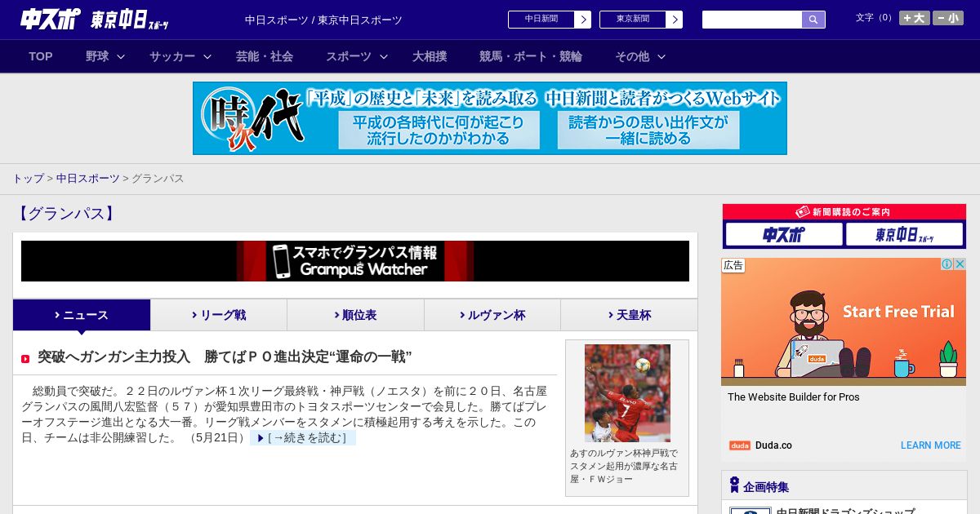
Task: Open the 東京中日スポーツ subscription button in sidebar
Action: [x=904, y=235]
